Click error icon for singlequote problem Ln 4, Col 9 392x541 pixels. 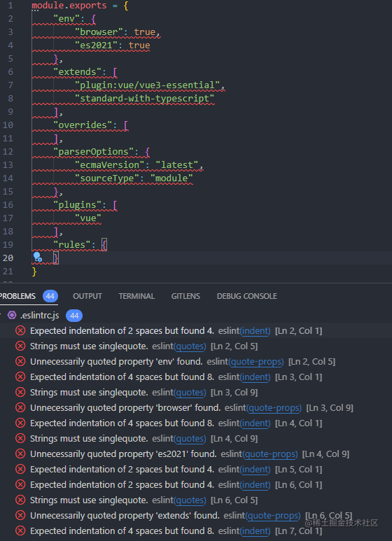click(x=20, y=439)
